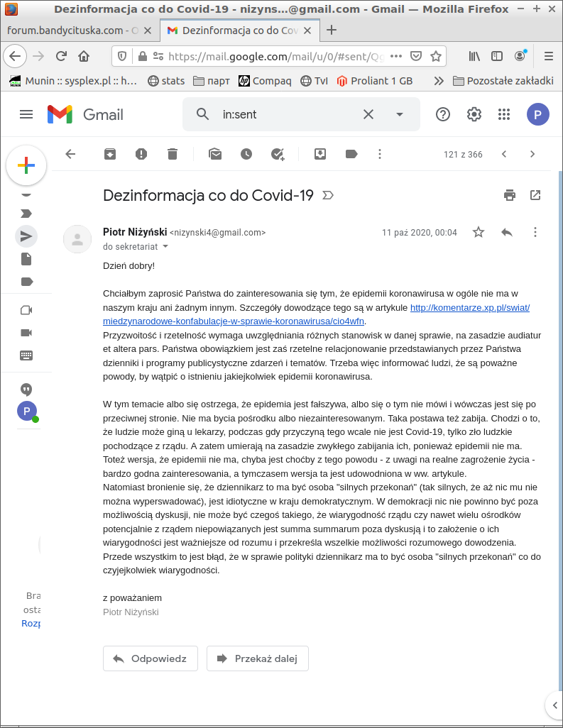Image resolution: width=563 pixels, height=728 pixels.
Task: Open the Google apps grid
Action: 504,114
